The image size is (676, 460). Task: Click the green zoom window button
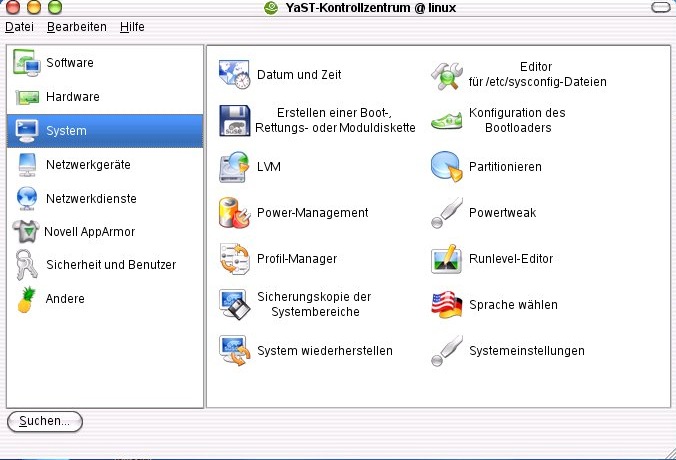(x=55, y=6)
